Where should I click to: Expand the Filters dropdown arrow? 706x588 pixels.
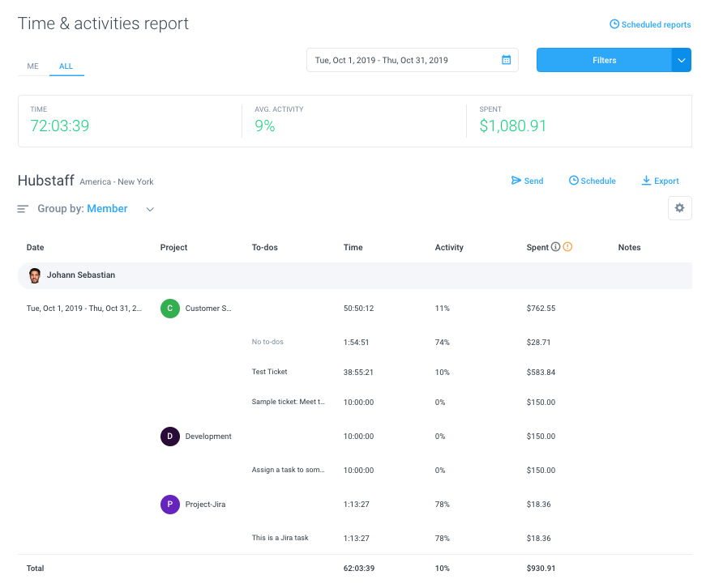coord(681,60)
